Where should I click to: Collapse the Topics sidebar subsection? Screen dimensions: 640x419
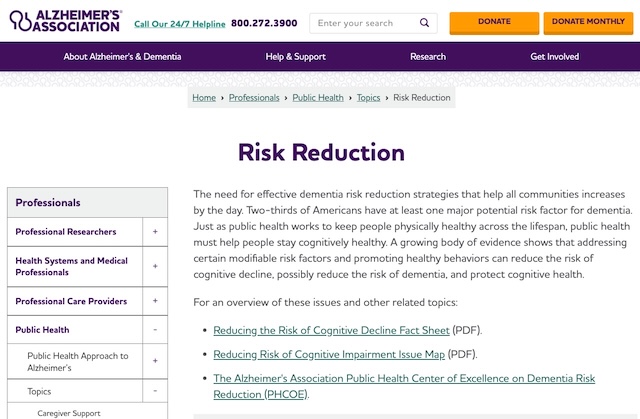point(155,392)
